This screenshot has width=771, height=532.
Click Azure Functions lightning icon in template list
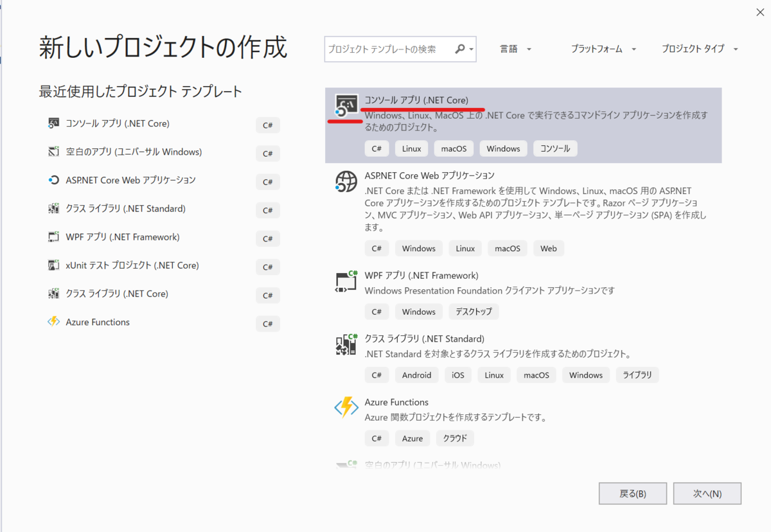[346, 407]
